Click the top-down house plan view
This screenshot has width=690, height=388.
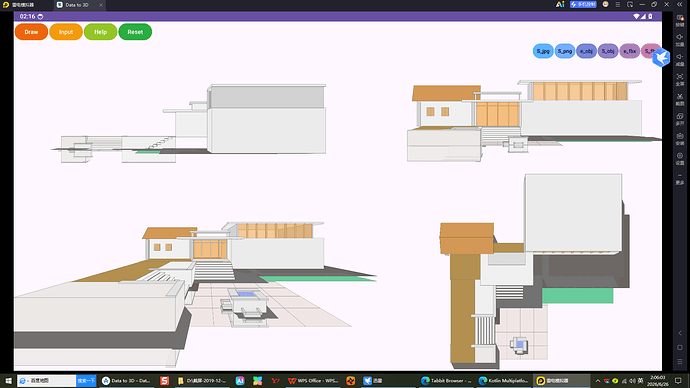pyautogui.click(x=535, y=271)
